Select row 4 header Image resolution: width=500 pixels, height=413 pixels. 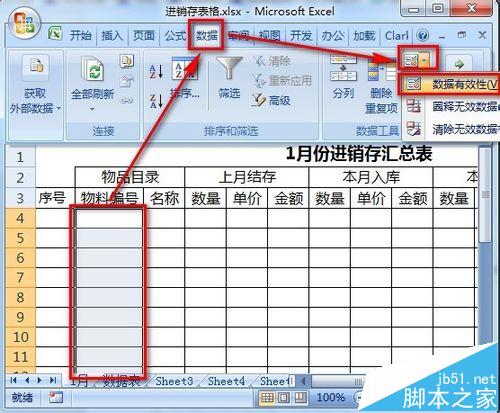[x=20, y=218]
